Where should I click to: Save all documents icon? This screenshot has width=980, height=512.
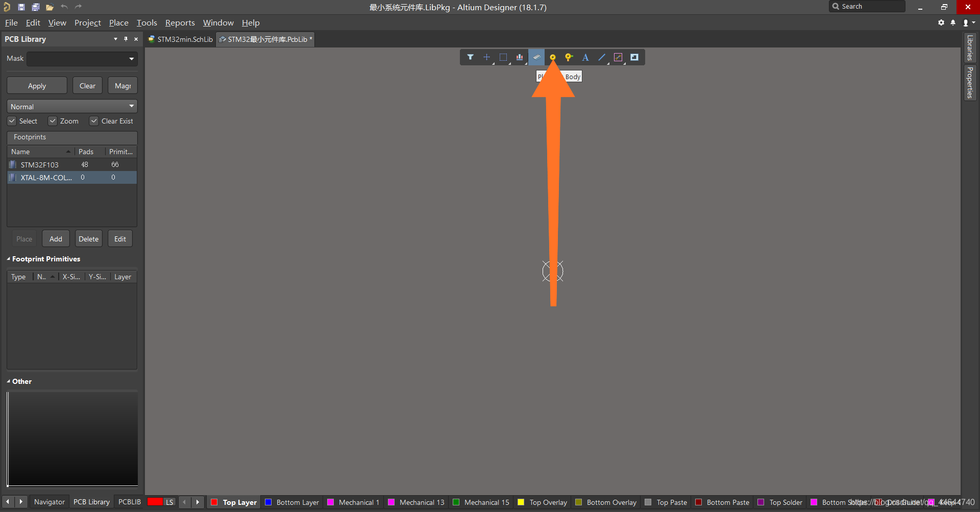click(36, 7)
